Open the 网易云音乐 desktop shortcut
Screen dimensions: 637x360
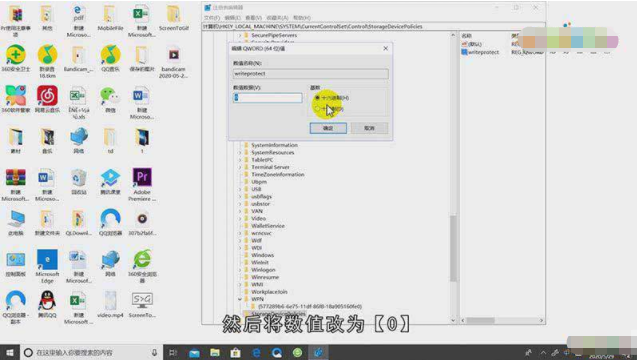coord(47,99)
